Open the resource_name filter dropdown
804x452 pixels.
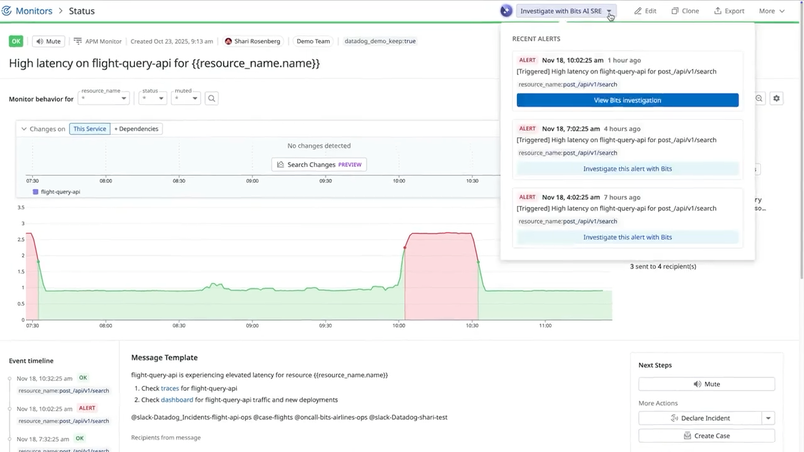point(104,98)
